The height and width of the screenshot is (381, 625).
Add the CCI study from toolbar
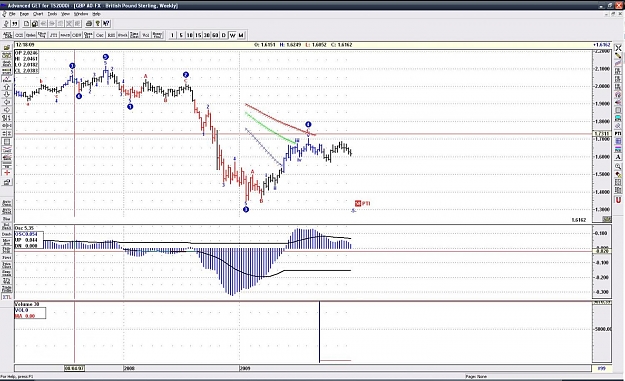click(19, 35)
